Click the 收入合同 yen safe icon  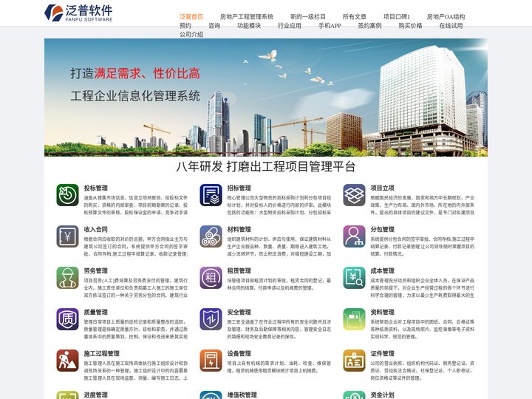point(67,236)
